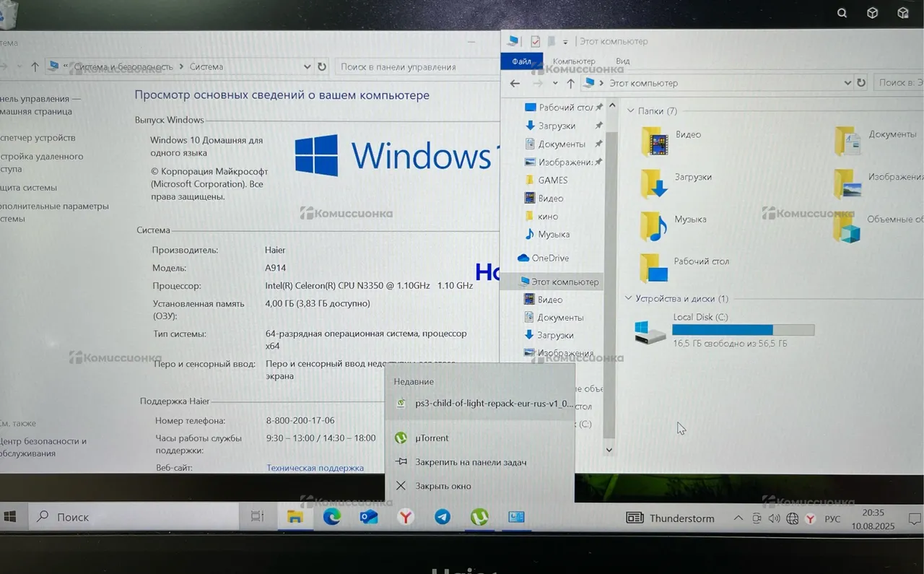The height and width of the screenshot is (574, 924).
Task: Select µTorrent in the jump list
Action: [480, 438]
